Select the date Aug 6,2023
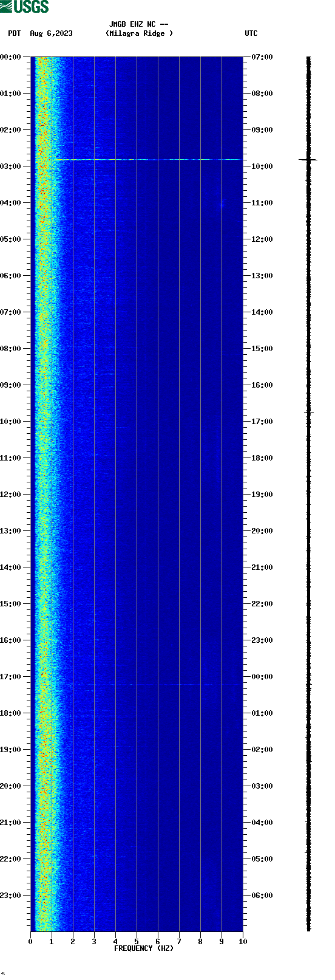The width and height of the screenshot is (335, 980). click(51, 33)
